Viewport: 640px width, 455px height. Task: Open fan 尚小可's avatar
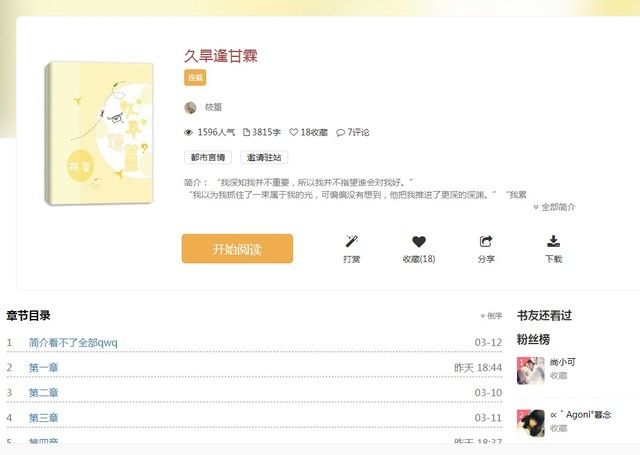point(531,371)
